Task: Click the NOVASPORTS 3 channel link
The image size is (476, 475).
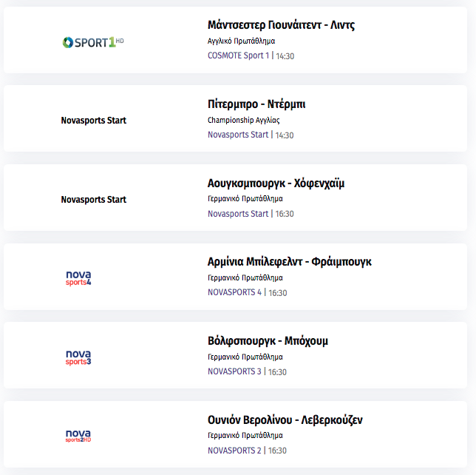Action: point(234,371)
